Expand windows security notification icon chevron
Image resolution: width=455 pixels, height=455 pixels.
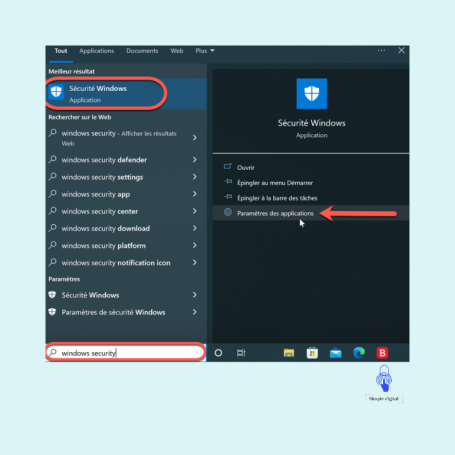pos(195,263)
